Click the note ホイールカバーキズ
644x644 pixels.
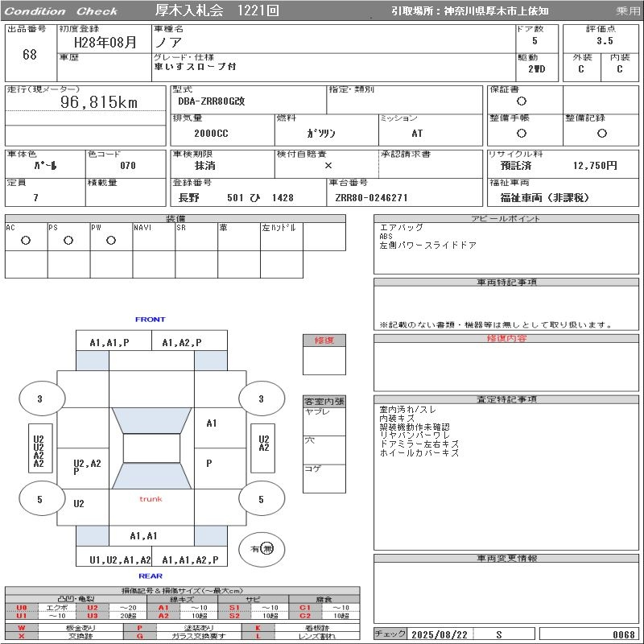point(419,452)
